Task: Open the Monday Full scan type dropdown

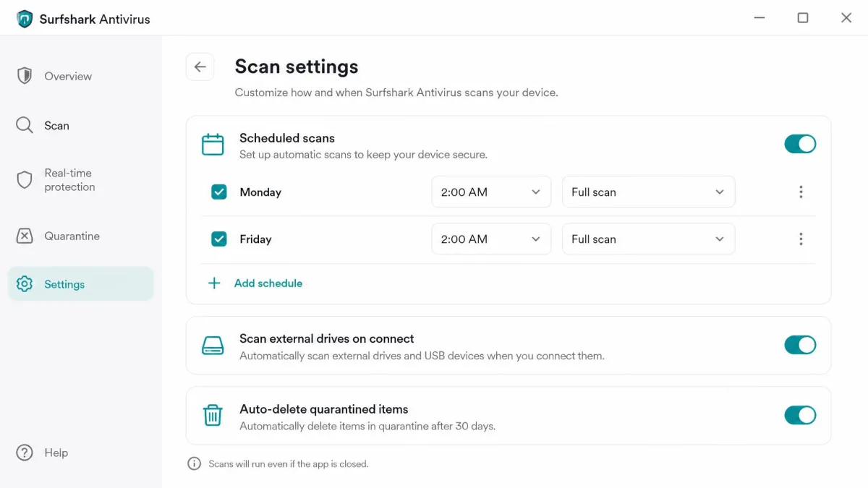Action: tap(648, 192)
